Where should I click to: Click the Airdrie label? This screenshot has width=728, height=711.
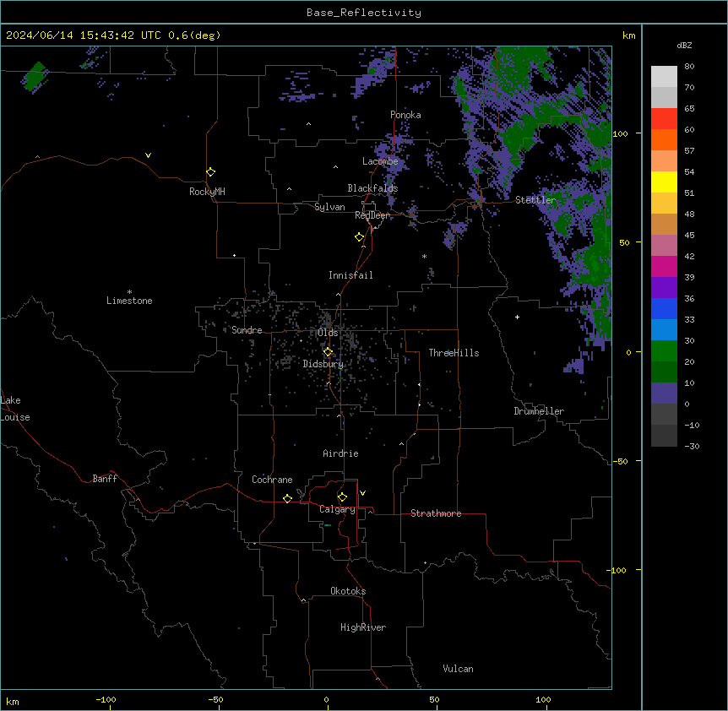(340, 453)
